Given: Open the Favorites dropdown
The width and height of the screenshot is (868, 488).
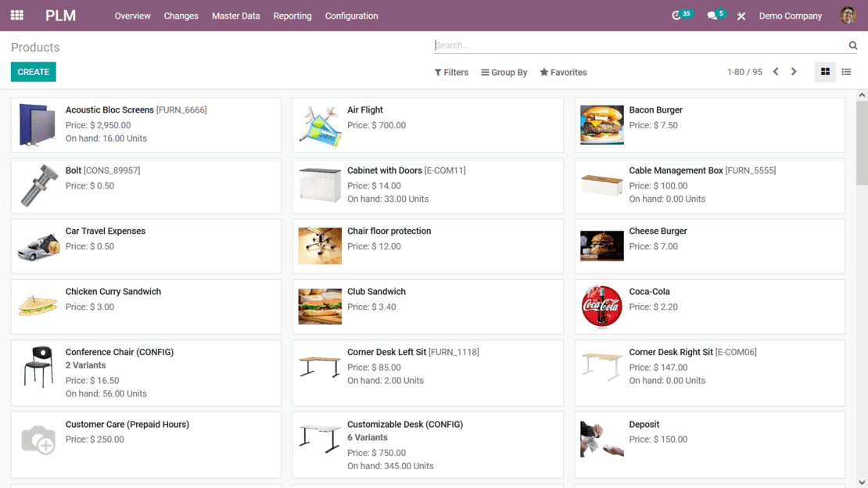Looking at the screenshot, I should (563, 73).
